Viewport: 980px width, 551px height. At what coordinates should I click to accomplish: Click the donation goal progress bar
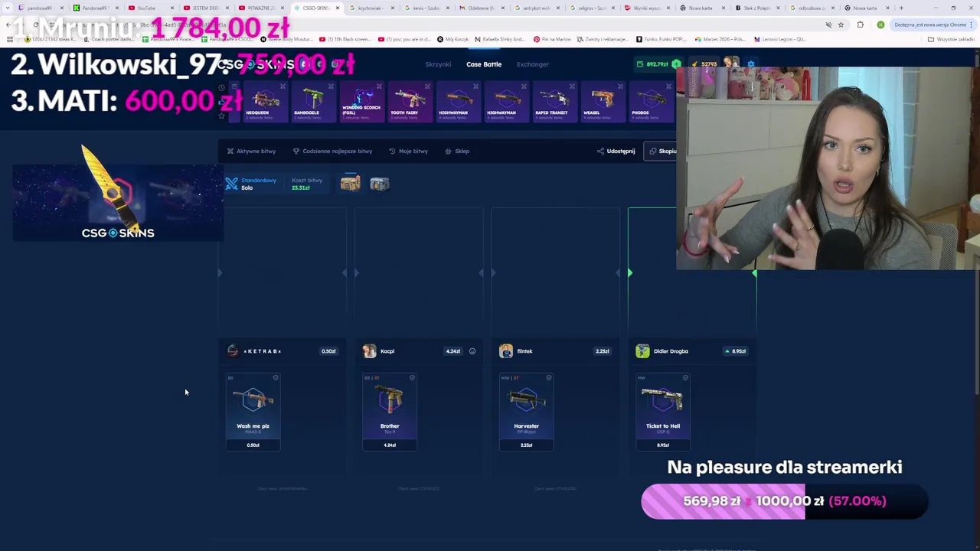tap(784, 501)
